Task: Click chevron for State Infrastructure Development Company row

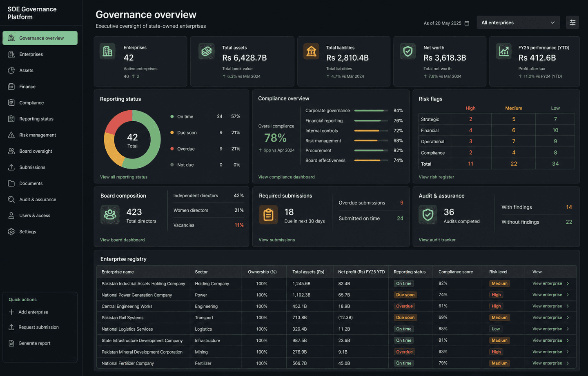Action: (568, 340)
